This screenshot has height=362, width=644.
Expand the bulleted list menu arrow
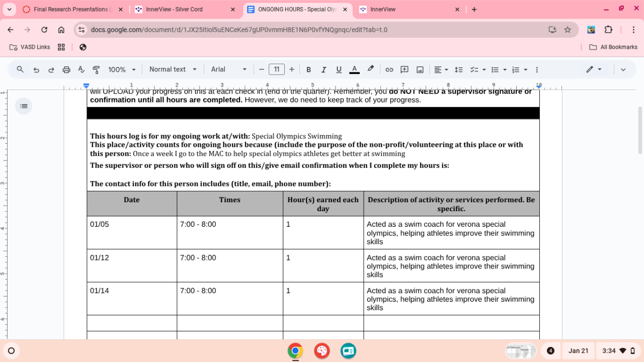point(505,69)
